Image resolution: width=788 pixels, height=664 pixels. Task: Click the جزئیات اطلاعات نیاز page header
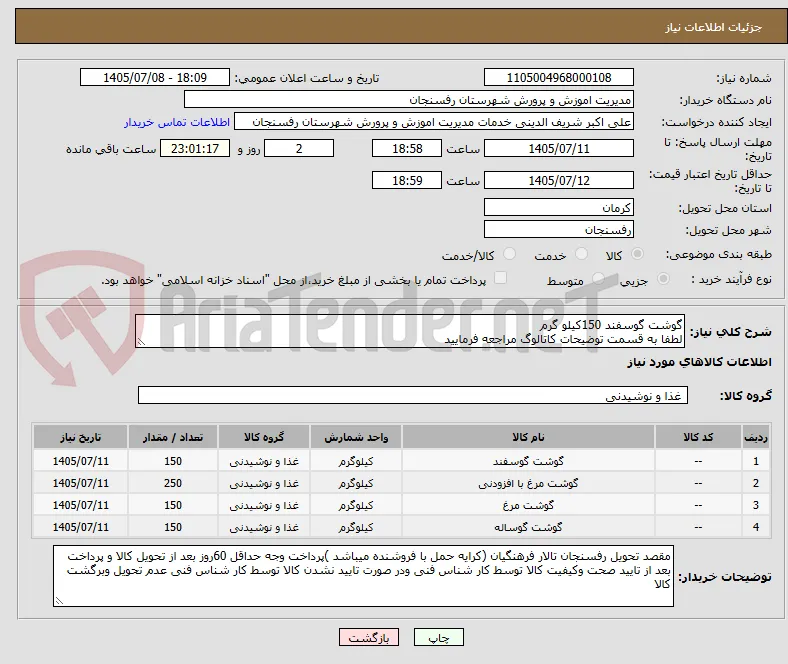pyautogui.click(x=714, y=27)
